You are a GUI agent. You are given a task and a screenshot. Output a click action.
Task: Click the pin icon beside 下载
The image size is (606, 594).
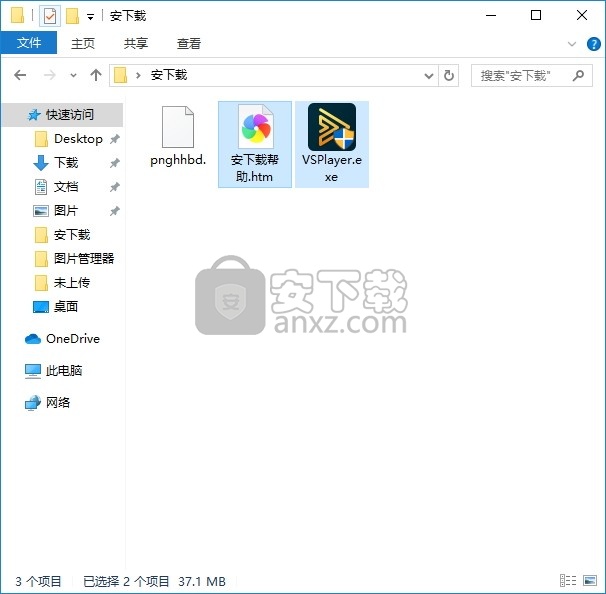[x=114, y=163]
